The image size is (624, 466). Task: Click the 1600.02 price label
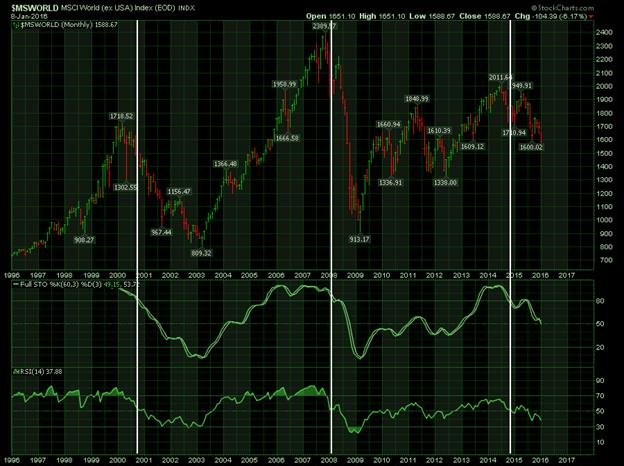tap(531, 147)
